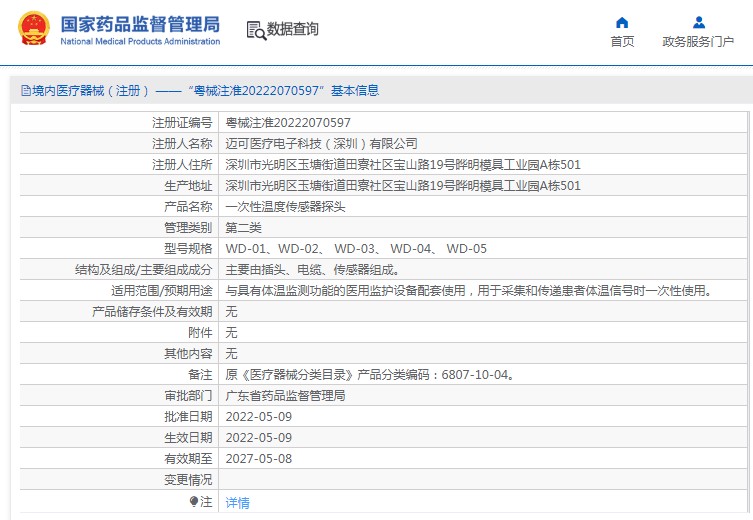Viewport: 753px width, 520px height.
Task: Click 无 in 附件 row
Action: click(231, 333)
